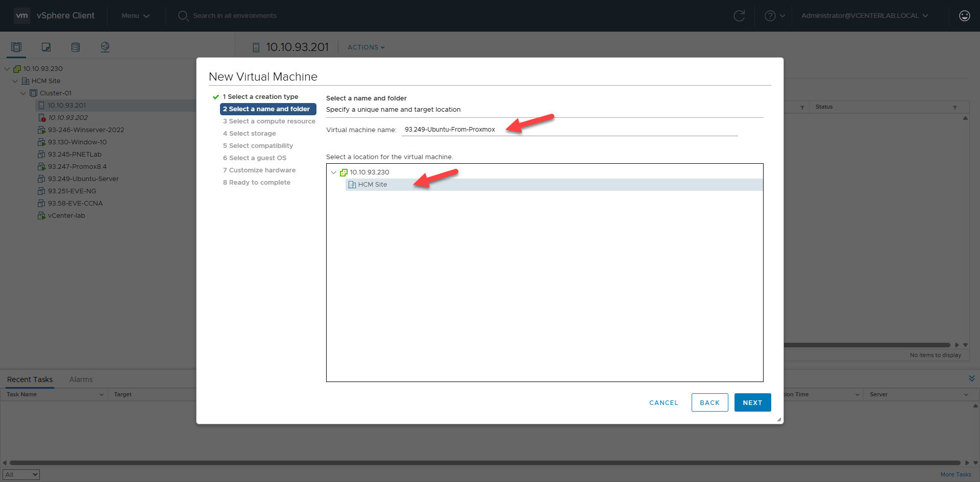980x482 pixels.
Task: Collapse the 10.10.93.230 node in location tree
Action: click(334, 172)
